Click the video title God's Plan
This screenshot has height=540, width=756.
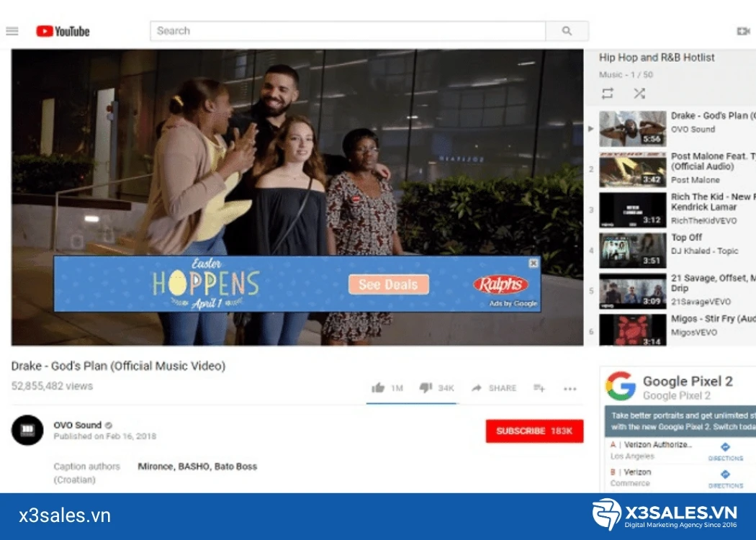(118, 366)
